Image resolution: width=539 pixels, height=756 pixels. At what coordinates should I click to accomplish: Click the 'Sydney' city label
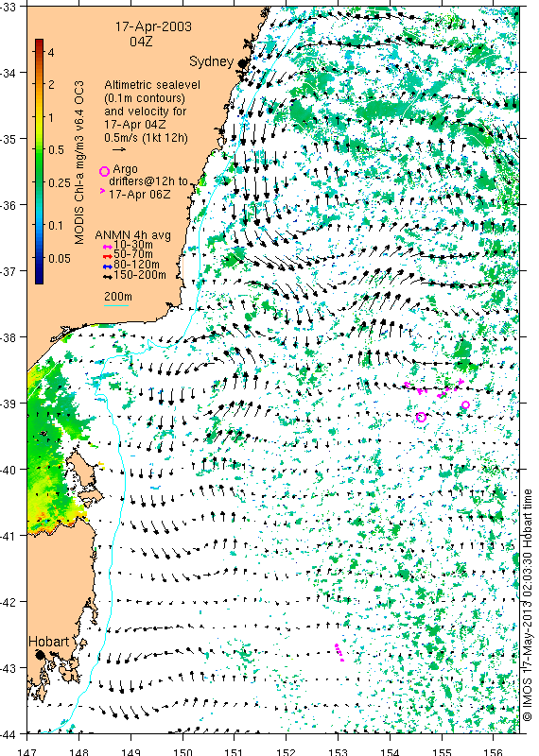click(211, 61)
